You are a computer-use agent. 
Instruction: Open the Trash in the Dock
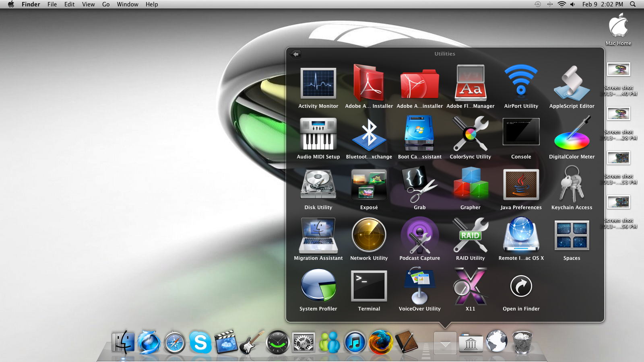(x=522, y=342)
